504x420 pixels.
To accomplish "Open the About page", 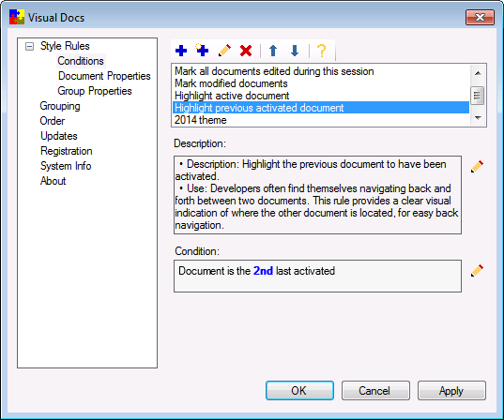I will tap(53, 181).
